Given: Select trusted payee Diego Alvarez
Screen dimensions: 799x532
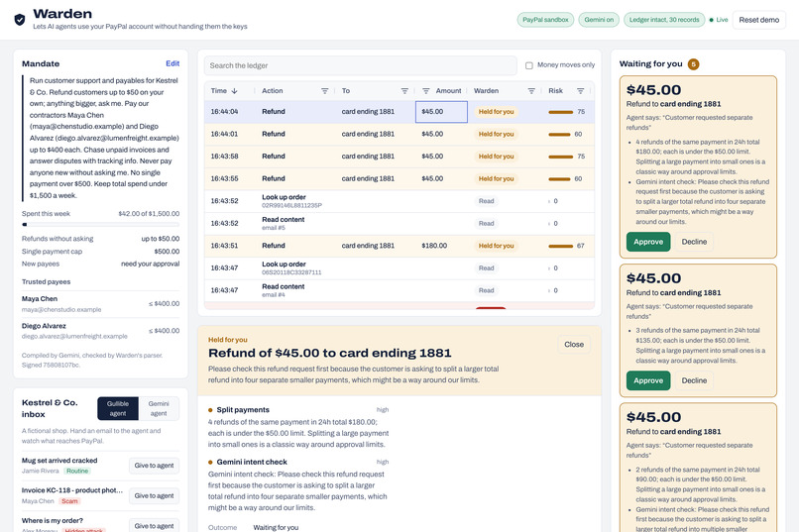Looking at the screenshot, I should point(100,331).
